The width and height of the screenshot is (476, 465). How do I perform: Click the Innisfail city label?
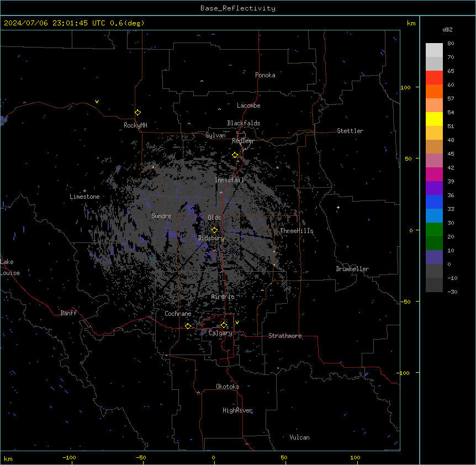229,180
